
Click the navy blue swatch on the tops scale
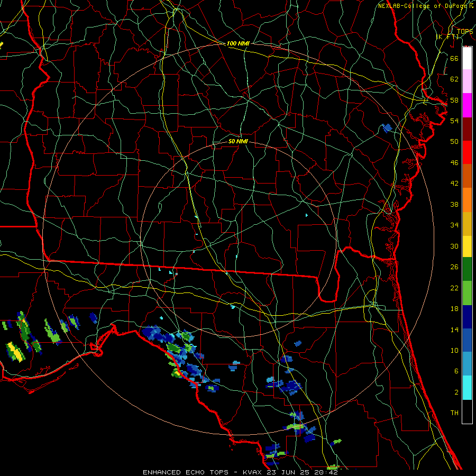point(467,317)
